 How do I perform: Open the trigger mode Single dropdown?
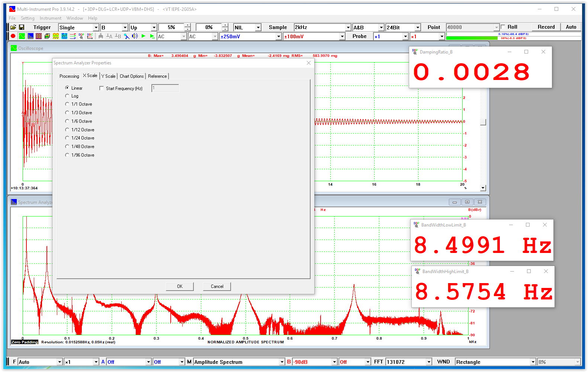(96, 28)
